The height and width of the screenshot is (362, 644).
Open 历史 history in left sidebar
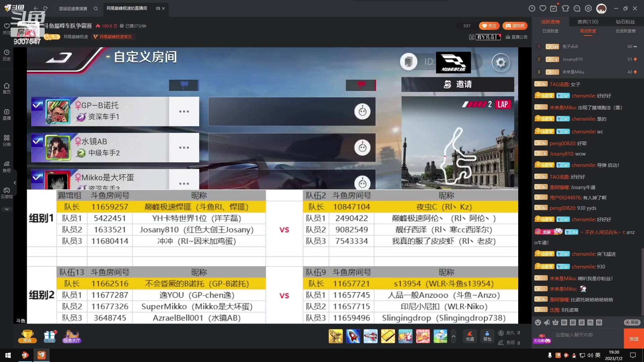coord(7,55)
